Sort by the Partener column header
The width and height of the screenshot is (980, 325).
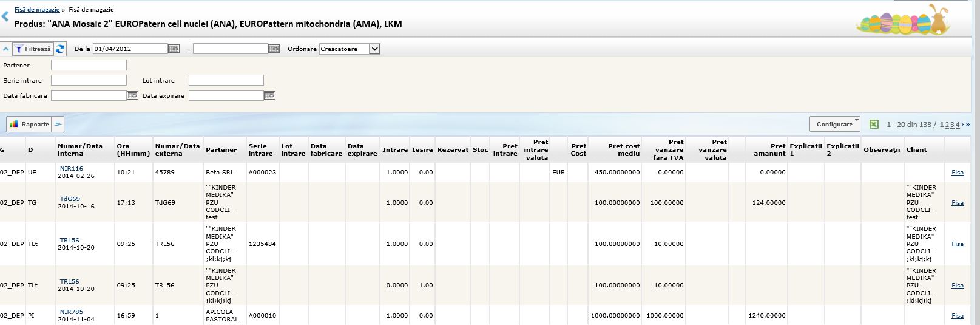click(221, 149)
